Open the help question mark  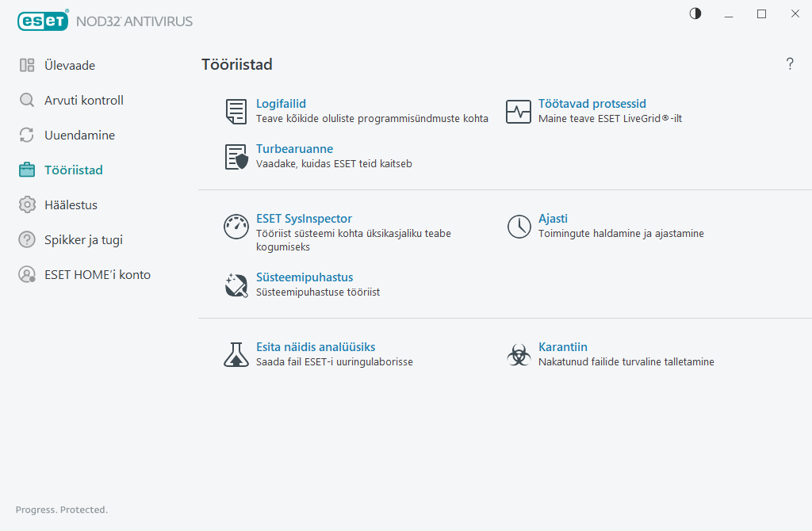coord(790,64)
